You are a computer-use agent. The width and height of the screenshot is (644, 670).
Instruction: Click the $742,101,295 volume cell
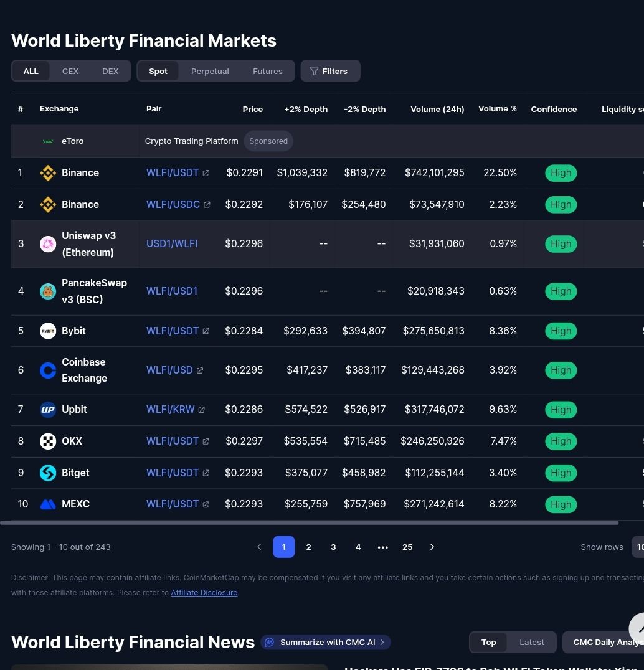[x=434, y=173]
